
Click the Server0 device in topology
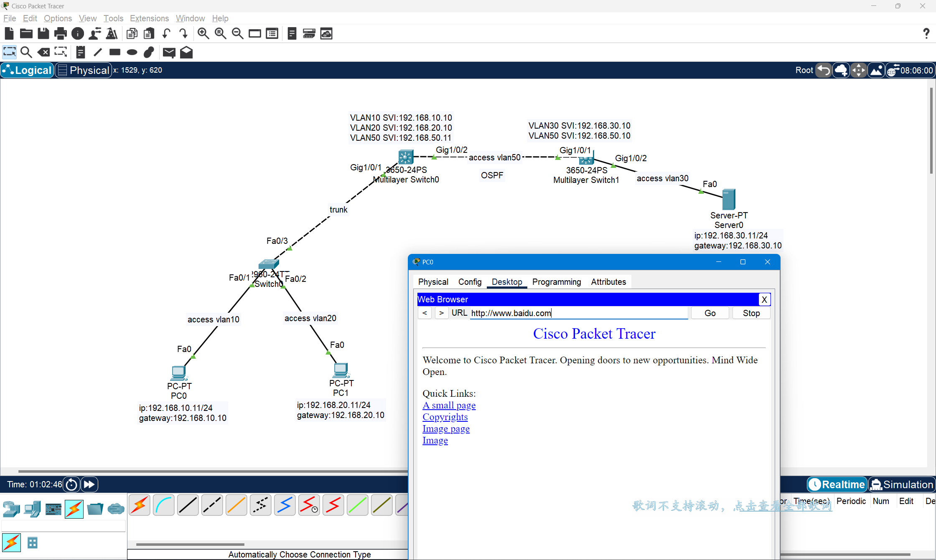pyautogui.click(x=729, y=199)
